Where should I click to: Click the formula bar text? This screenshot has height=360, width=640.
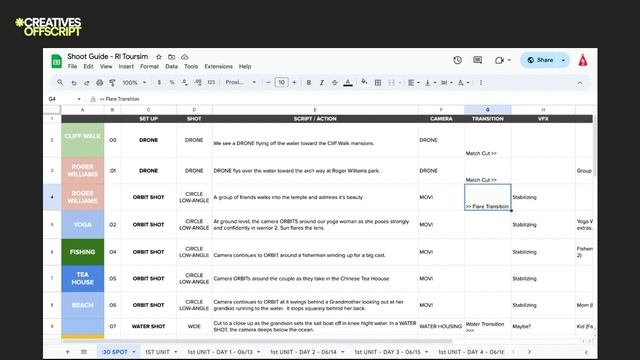[119, 99]
